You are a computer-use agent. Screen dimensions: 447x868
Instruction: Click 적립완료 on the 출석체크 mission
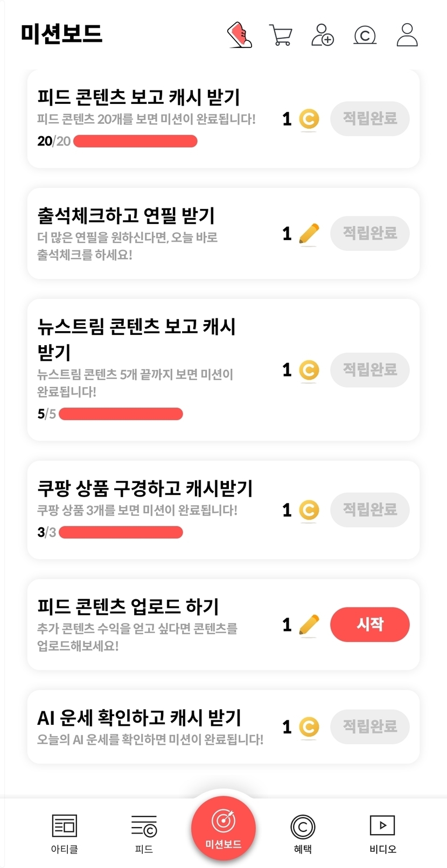point(370,233)
